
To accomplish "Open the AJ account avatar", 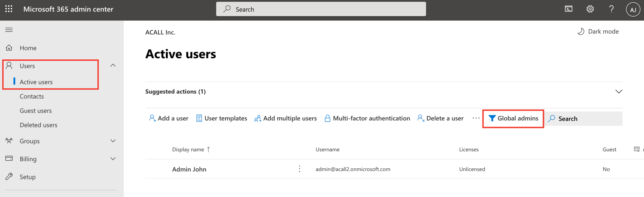I will (633, 9).
